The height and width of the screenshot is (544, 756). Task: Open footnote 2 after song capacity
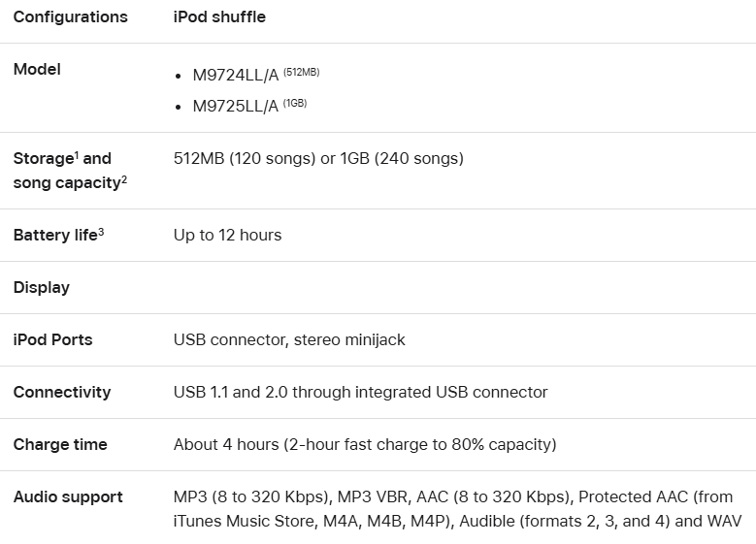click(124, 178)
